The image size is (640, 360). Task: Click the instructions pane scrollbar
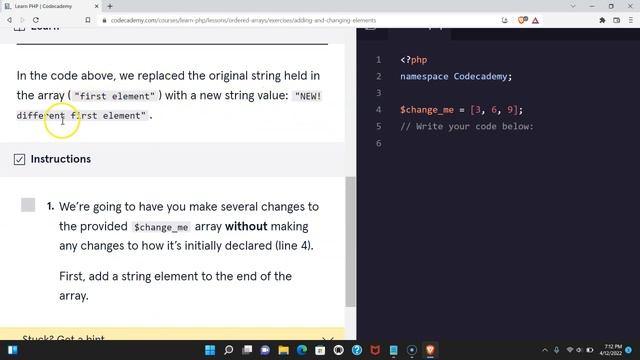350,242
